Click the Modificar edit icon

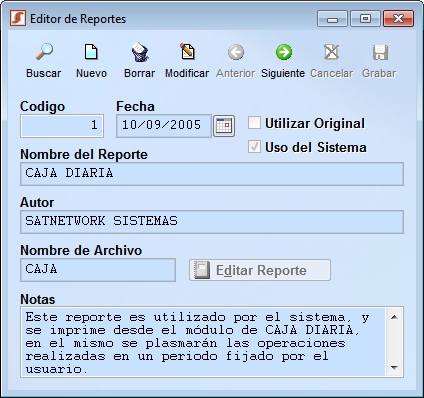(187, 52)
